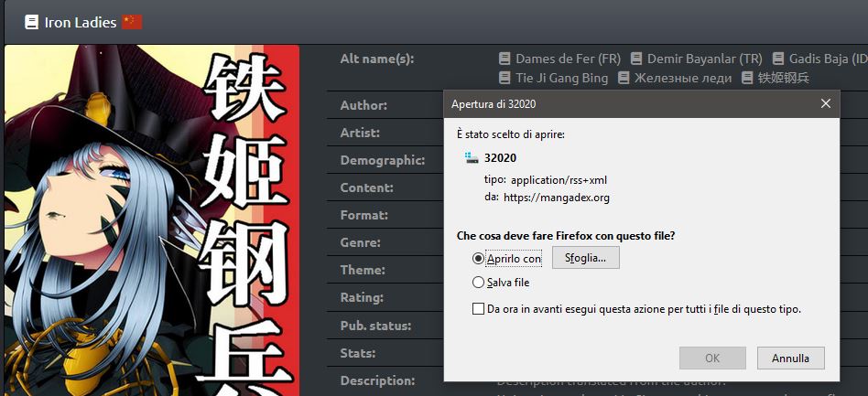Click the Chinese flag icon after the title
The height and width of the screenshot is (396, 868).
coord(132,22)
